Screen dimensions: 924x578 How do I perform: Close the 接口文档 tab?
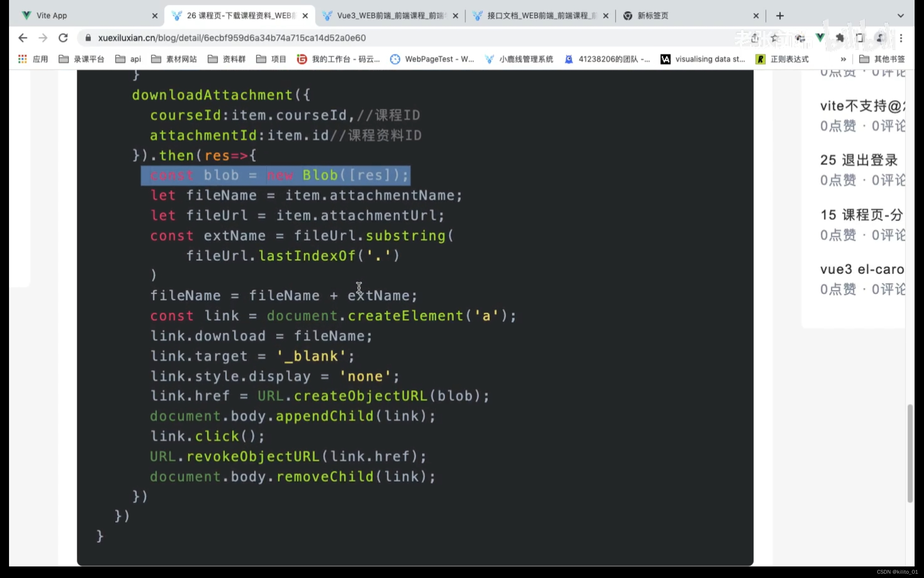point(606,16)
